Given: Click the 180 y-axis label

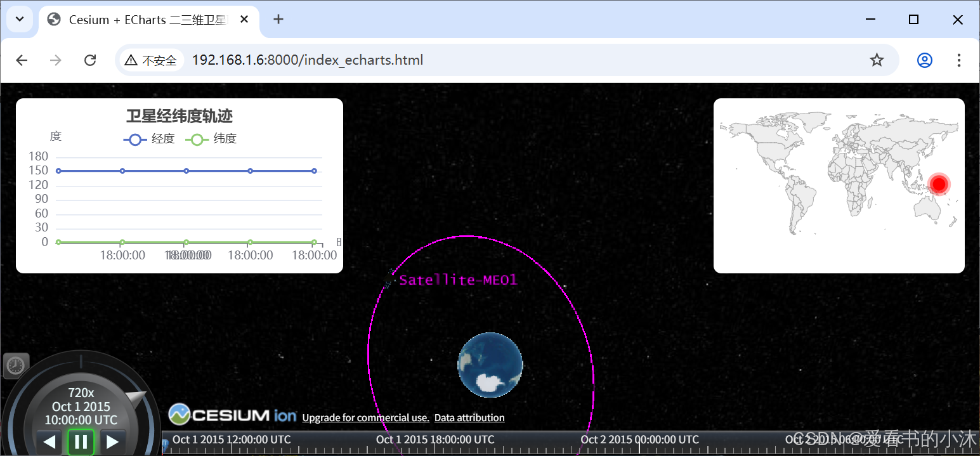Looking at the screenshot, I should click(x=39, y=157).
